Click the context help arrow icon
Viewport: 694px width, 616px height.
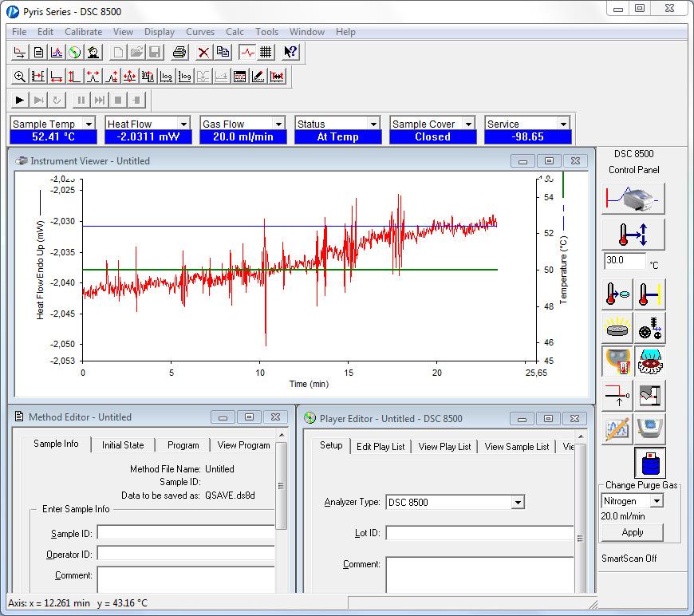pos(290,52)
